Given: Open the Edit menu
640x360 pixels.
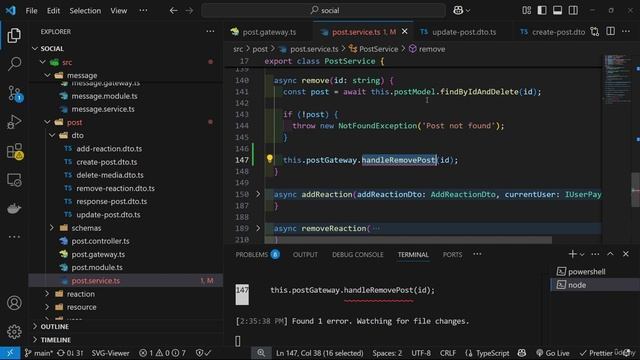Looking at the screenshot, I should coord(53,11).
